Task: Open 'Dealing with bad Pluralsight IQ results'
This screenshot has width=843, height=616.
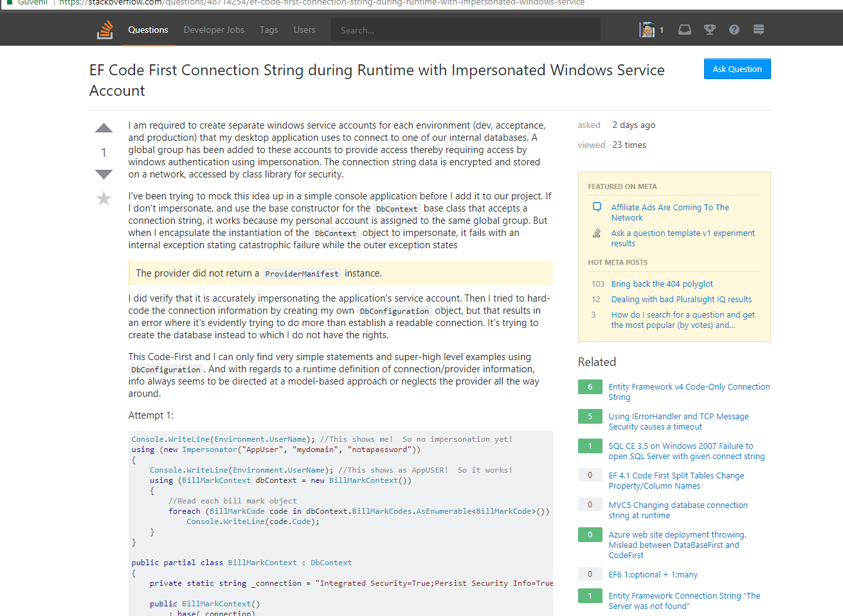Action: point(681,299)
